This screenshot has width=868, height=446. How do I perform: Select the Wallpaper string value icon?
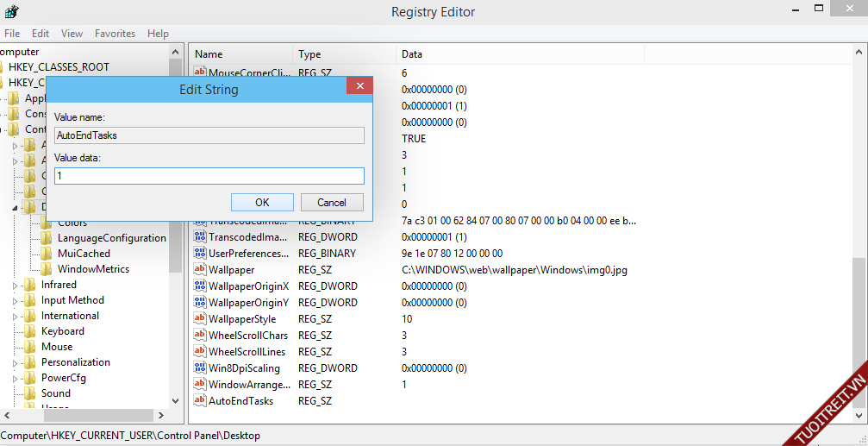tap(200, 270)
